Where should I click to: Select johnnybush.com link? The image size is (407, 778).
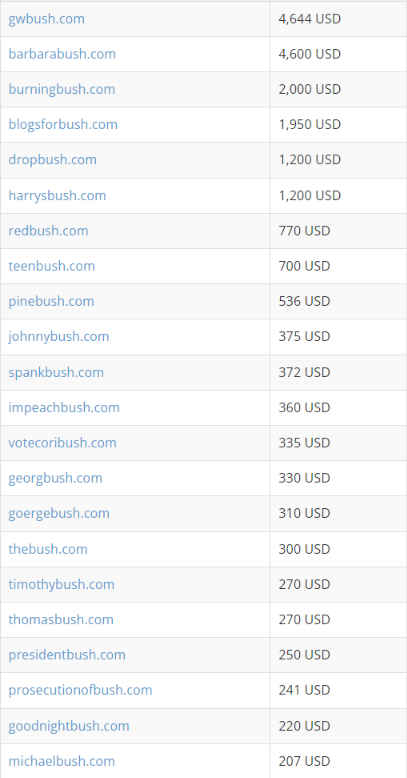59,336
